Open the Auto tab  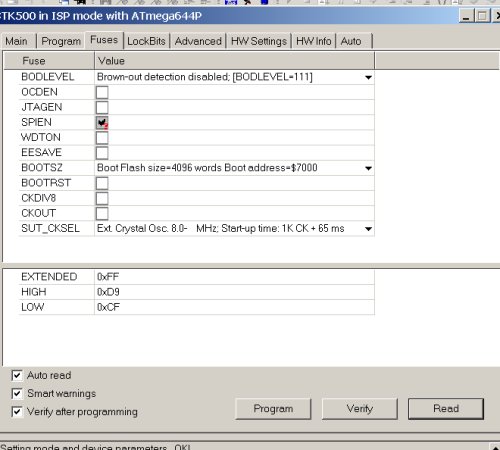coord(353,41)
